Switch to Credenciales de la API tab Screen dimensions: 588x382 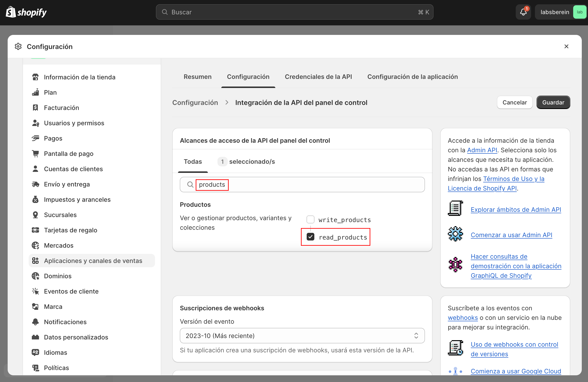(318, 77)
